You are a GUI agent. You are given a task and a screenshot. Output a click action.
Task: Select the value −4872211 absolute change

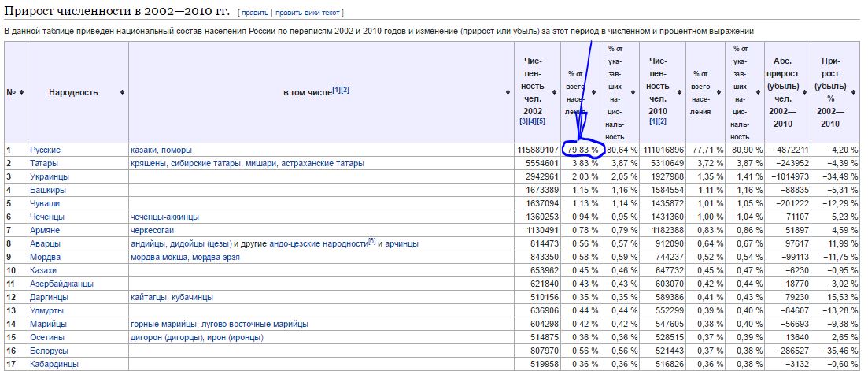pyautogui.click(x=790, y=150)
